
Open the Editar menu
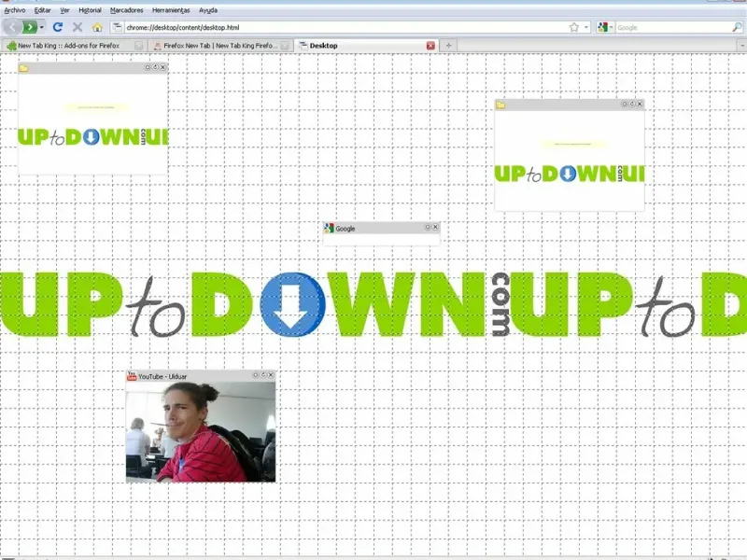tap(42, 10)
